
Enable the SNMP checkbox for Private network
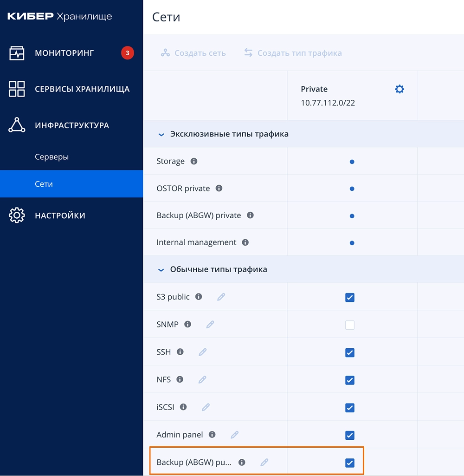350,325
